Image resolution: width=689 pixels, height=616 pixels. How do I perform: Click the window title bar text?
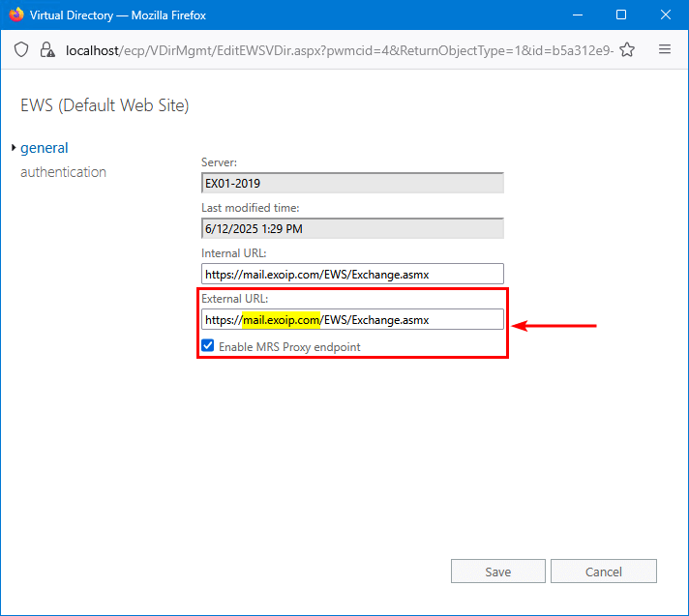(x=117, y=15)
